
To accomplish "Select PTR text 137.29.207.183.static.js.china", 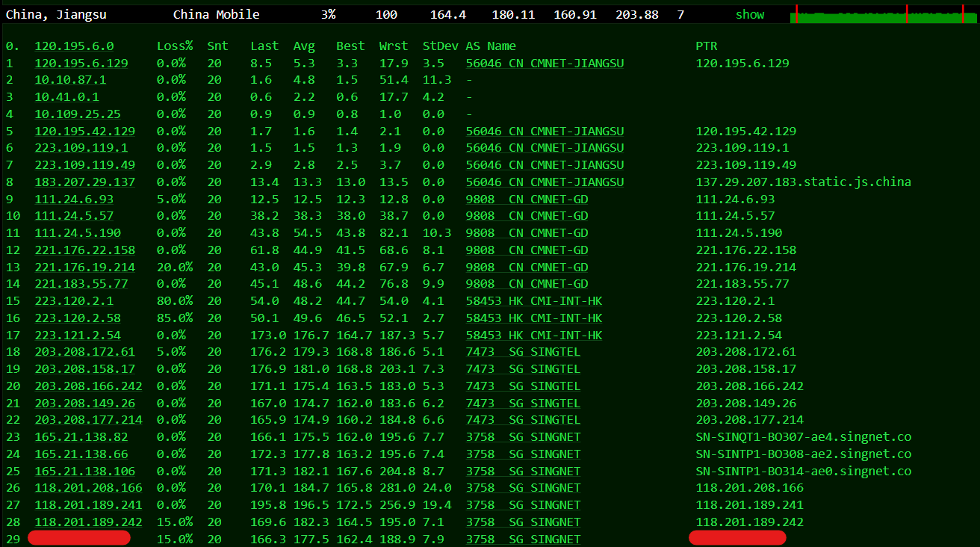I will [x=804, y=182].
